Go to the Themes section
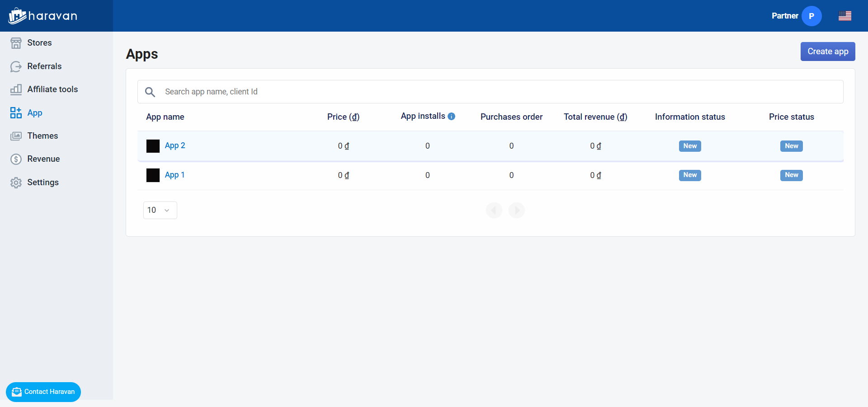The image size is (868, 407). pyautogui.click(x=42, y=136)
